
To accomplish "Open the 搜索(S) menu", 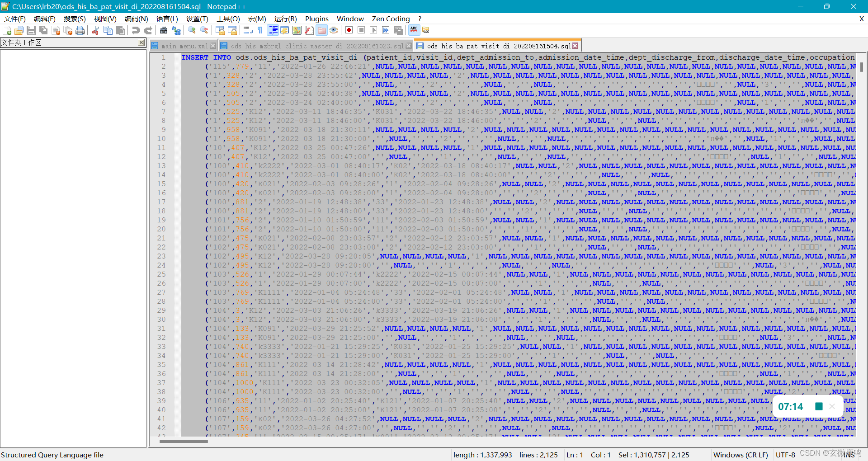I will tap(75, 19).
